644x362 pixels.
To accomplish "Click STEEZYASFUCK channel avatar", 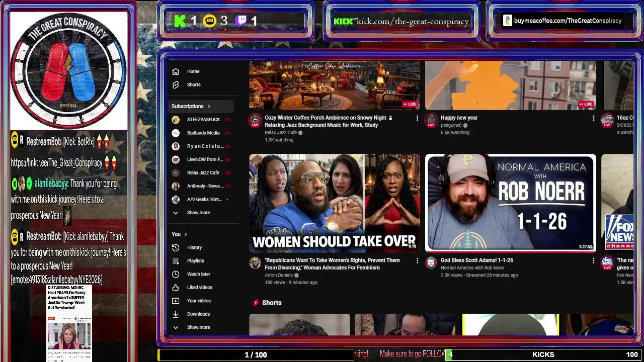I will [176, 120].
